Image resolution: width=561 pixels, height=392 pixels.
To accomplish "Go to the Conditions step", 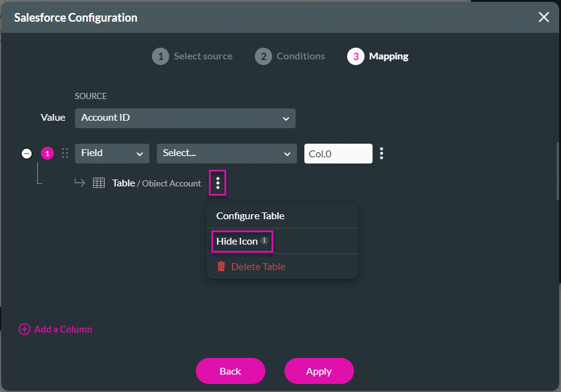I will click(x=289, y=56).
